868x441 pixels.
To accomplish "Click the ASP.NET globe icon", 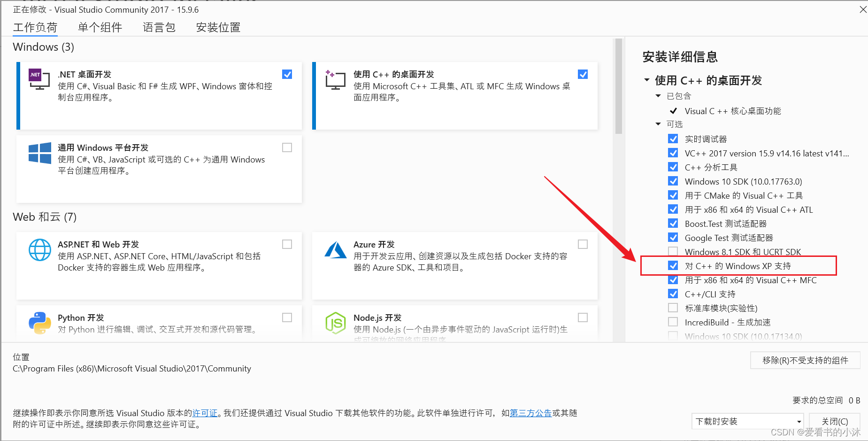I will [40, 250].
